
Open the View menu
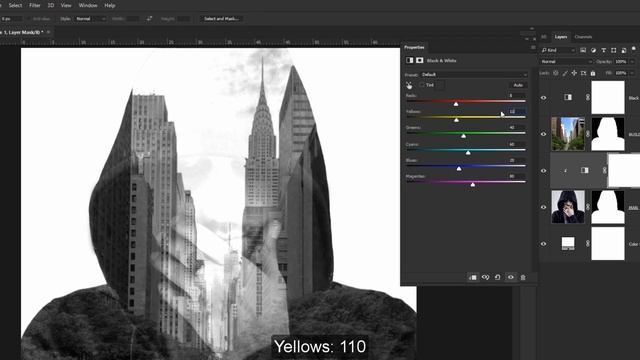click(66, 5)
